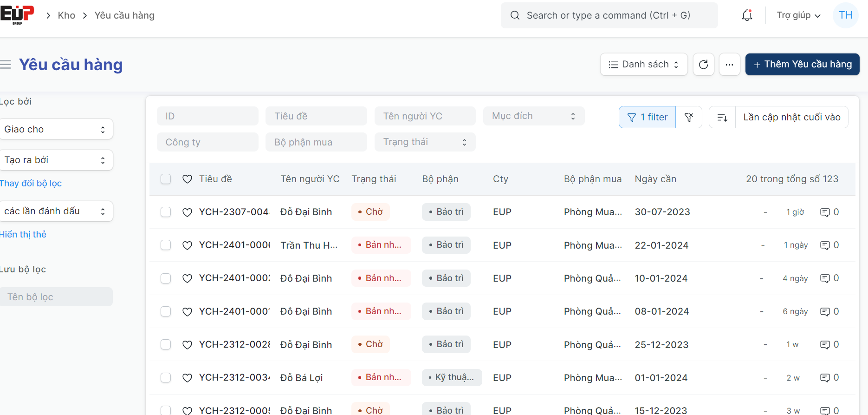This screenshot has width=868, height=415.
Task: Open the Danh sách view switcher
Action: click(643, 65)
